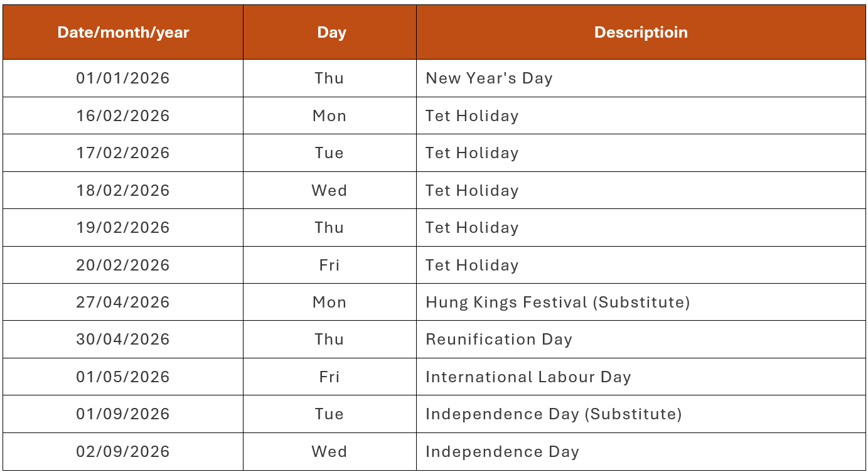Select the 16/02/2026 date cell
Screen dimensions: 868x472
click(x=123, y=116)
